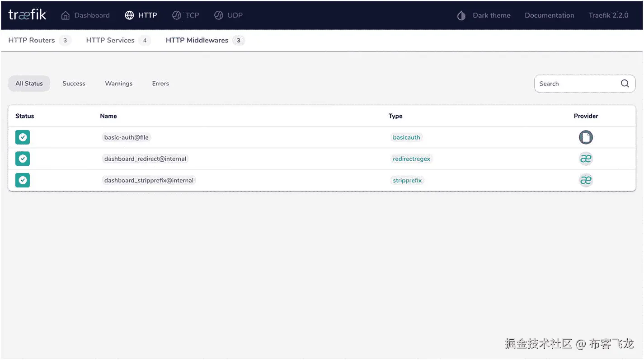Filter by Success status
The width and height of the screenshot is (644, 360).
pyautogui.click(x=74, y=84)
